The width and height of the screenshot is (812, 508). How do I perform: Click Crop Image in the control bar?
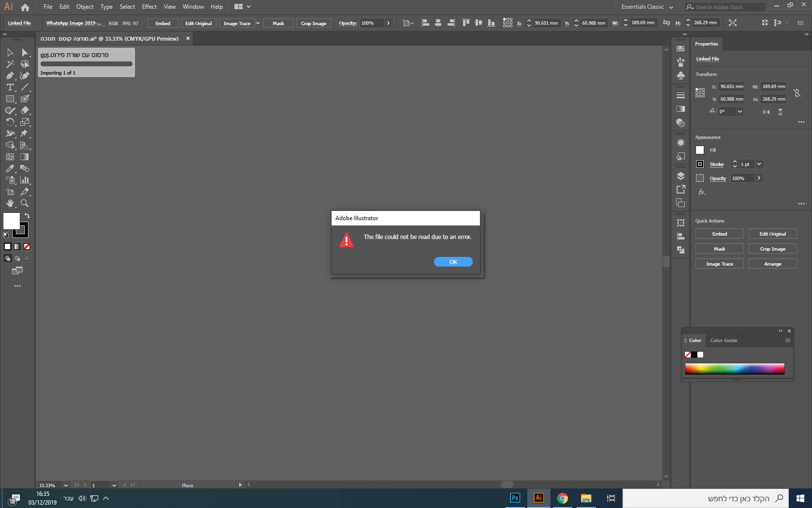point(314,23)
